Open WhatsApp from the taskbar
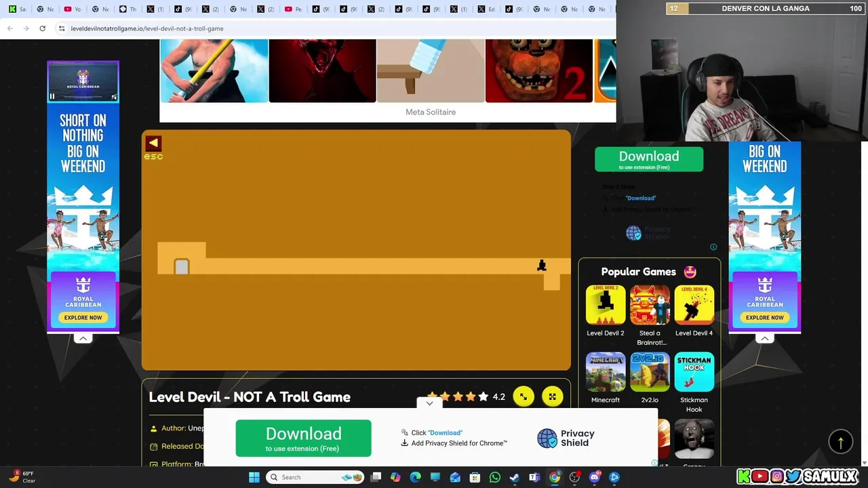The height and width of the screenshot is (488, 868). point(495,477)
